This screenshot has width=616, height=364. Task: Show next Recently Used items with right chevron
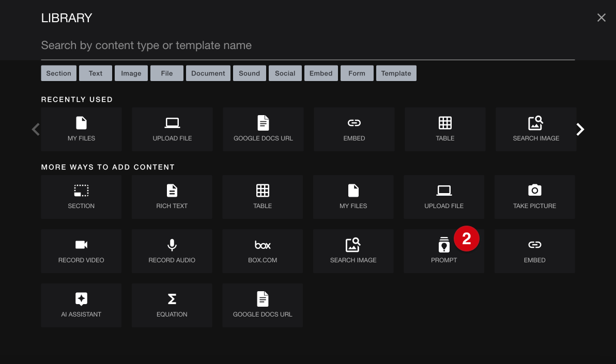click(x=580, y=129)
